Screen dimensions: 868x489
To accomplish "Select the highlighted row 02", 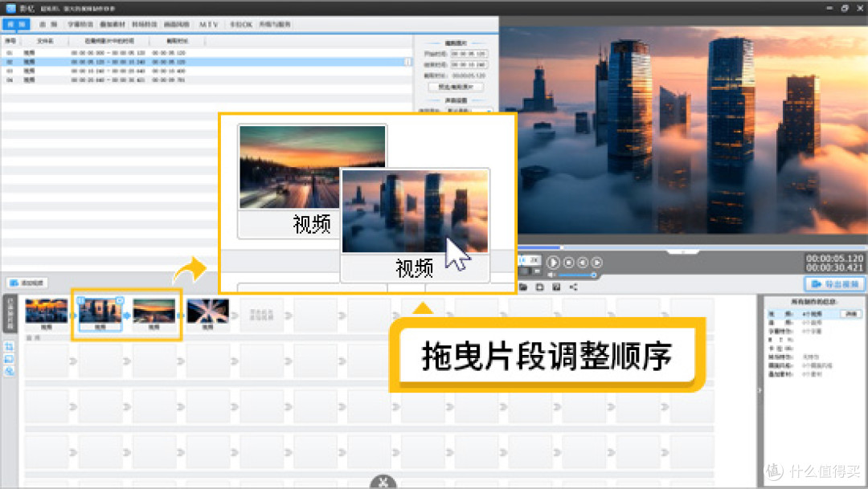I will pos(207,62).
